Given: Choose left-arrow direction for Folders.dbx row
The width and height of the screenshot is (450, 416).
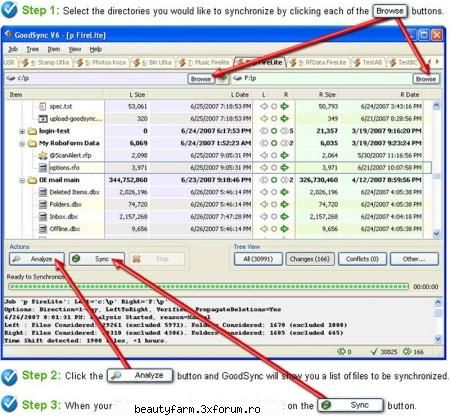Looking at the screenshot, I should [x=264, y=204].
